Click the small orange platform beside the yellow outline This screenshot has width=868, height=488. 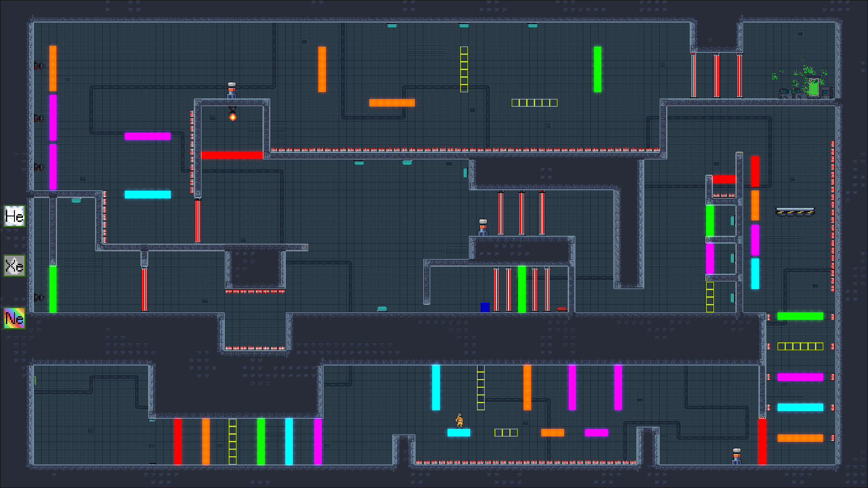click(x=552, y=432)
